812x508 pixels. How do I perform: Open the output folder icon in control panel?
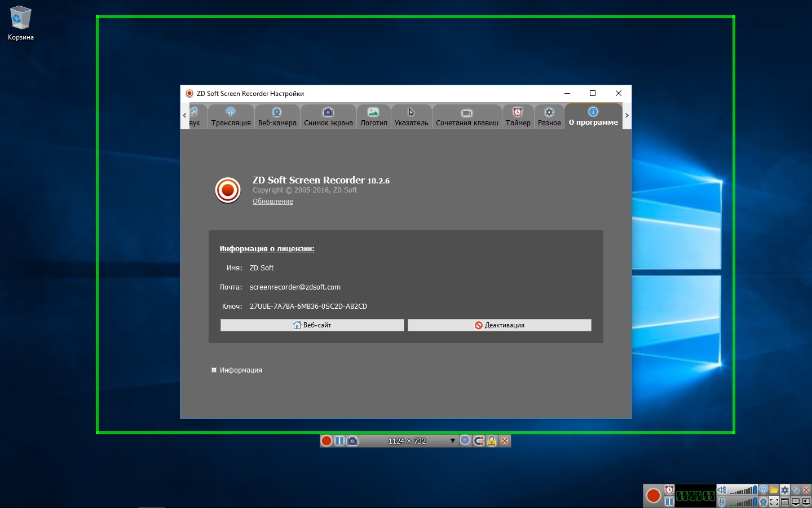[774, 490]
